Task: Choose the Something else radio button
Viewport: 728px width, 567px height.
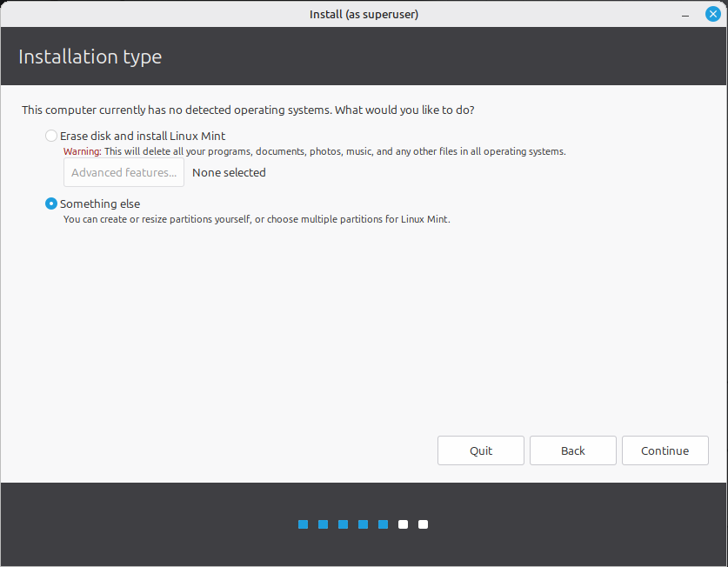Action: [51, 203]
